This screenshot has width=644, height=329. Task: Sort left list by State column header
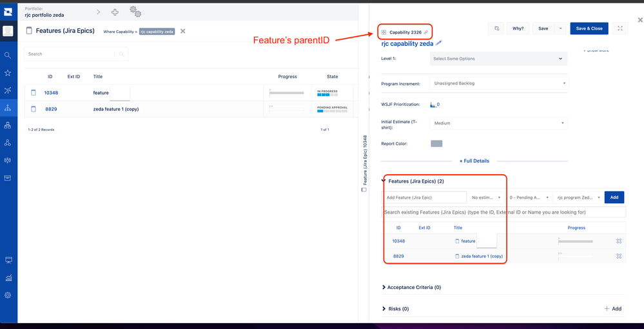coord(332,77)
